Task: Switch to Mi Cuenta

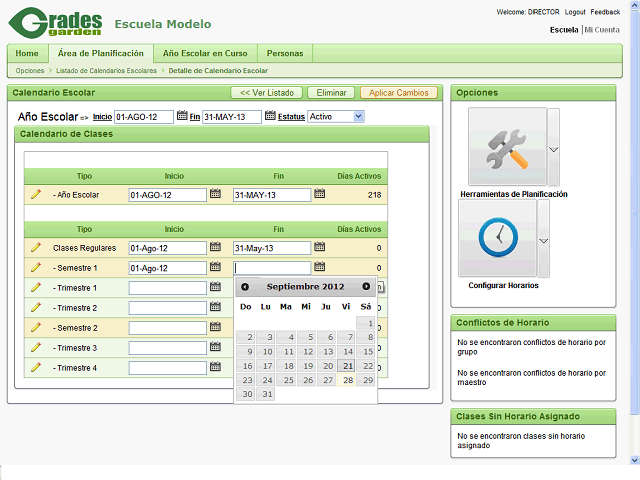Action: 602,30
